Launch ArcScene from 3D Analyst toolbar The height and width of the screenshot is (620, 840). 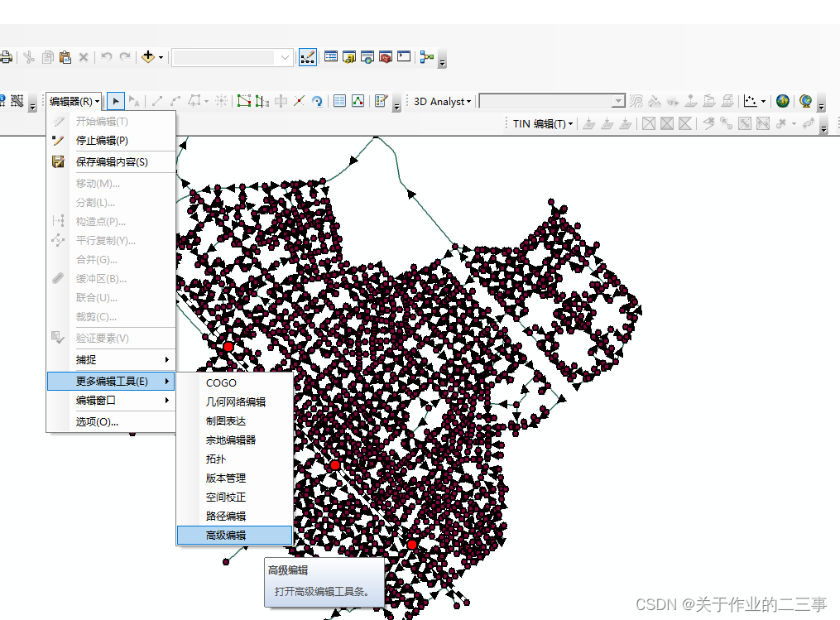pyautogui.click(x=783, y=101)
